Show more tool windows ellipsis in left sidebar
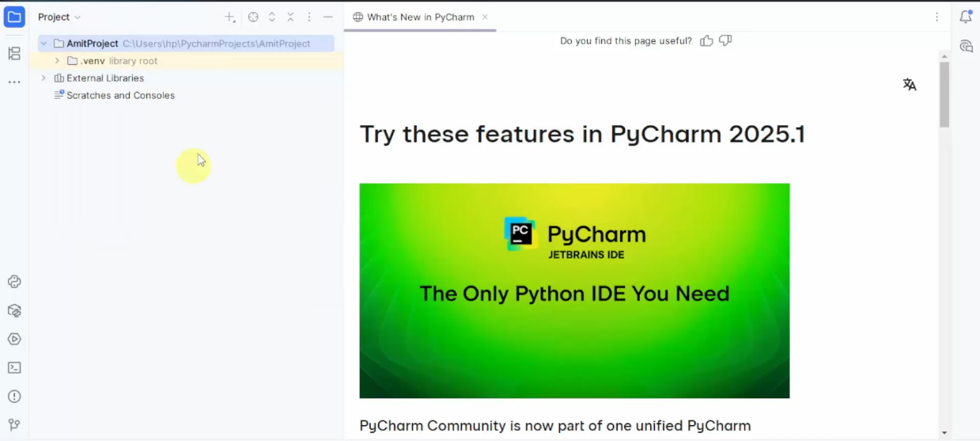Image resolution: width=980 pixels, height=441 pixels. (x=14, y=82)
